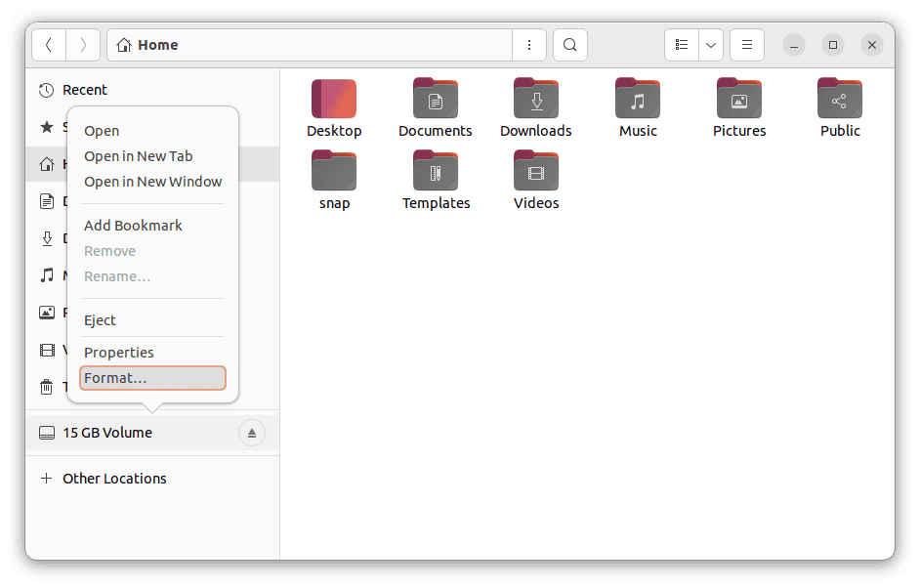Select the Music folder icon

point(638,99)
